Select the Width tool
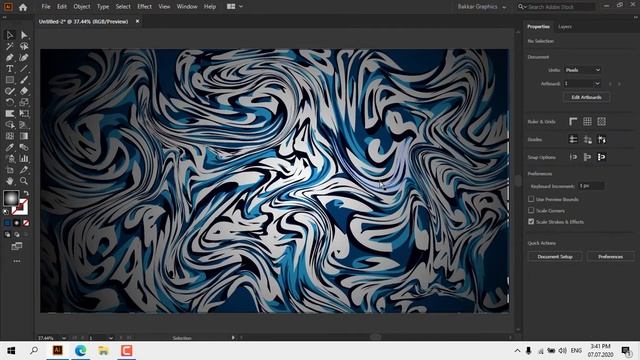Screen dimensions: 640x360 pyautogui.click(x=9, y=113)
